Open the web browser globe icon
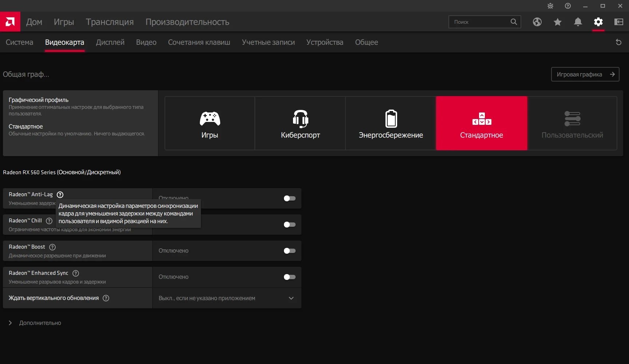Viewport: 629px width, 364px height. point(537,22)
